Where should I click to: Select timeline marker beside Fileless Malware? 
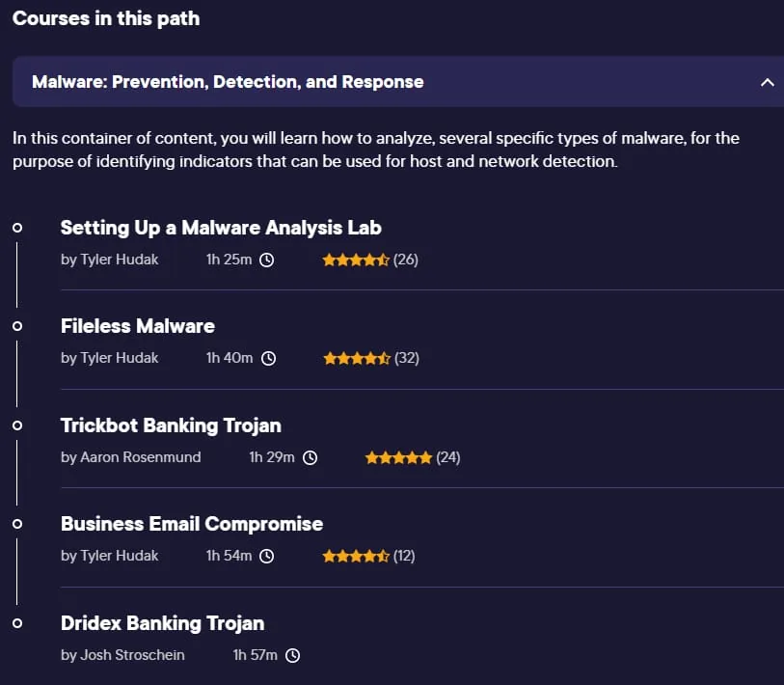click(x=17, y=326)
